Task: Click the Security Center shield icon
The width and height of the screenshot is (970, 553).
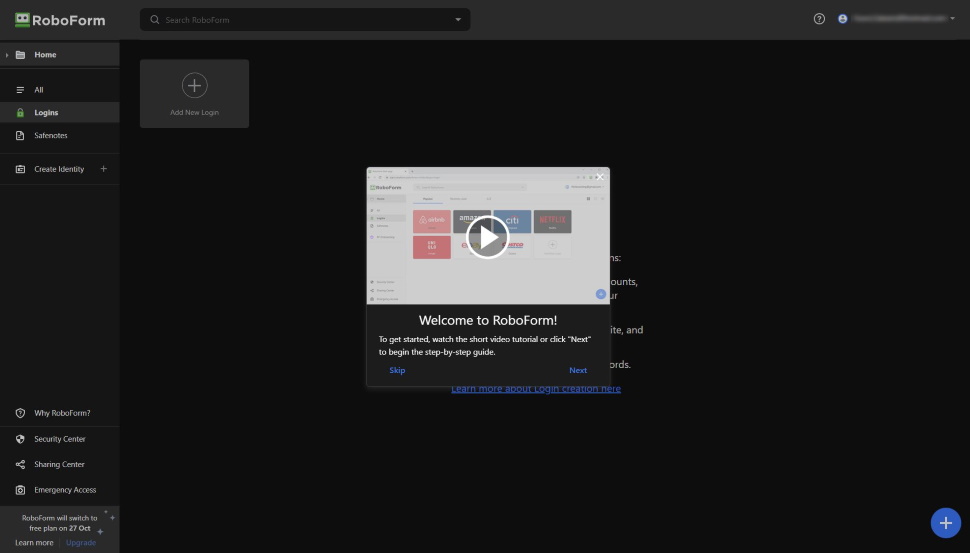Action: [x=20, y=439]
